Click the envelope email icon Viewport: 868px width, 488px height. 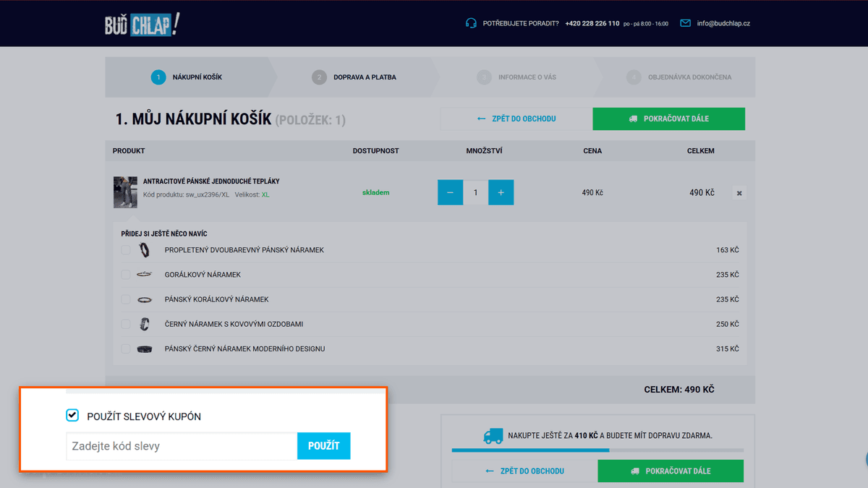[x=685, y=23]
